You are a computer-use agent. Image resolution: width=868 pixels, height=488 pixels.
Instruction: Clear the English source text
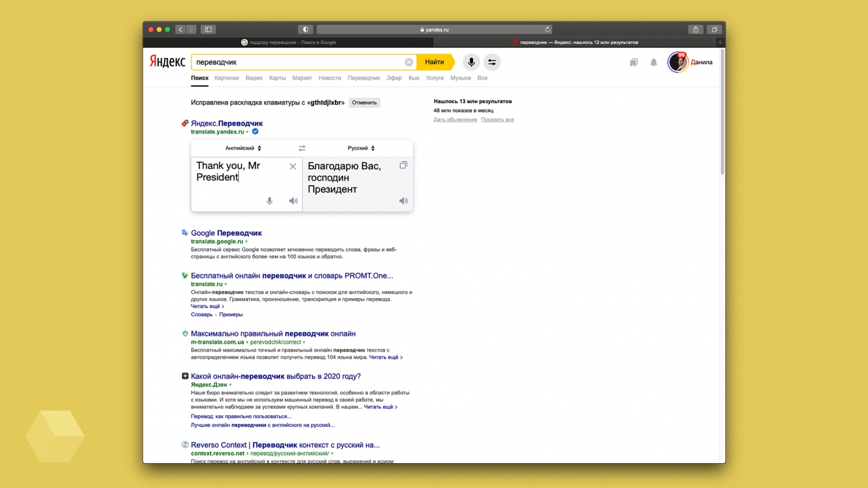click(x=293, y=167)
